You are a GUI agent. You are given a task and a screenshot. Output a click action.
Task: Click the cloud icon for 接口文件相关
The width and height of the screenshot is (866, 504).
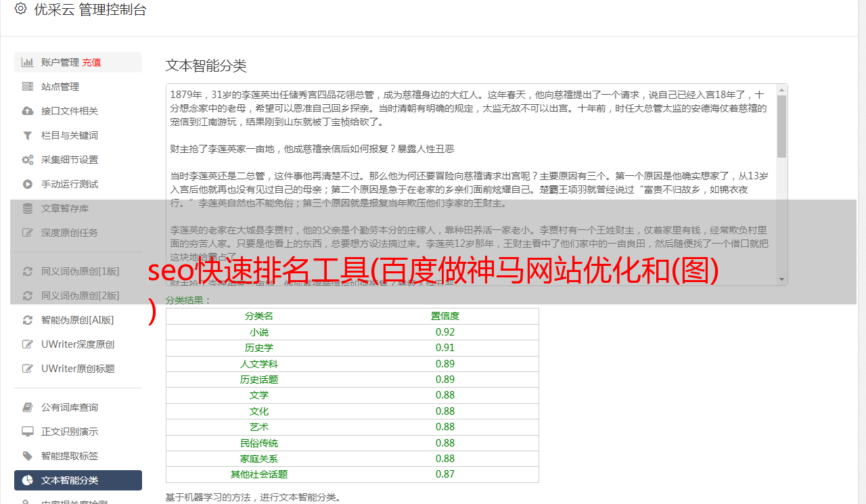point(28,111)
